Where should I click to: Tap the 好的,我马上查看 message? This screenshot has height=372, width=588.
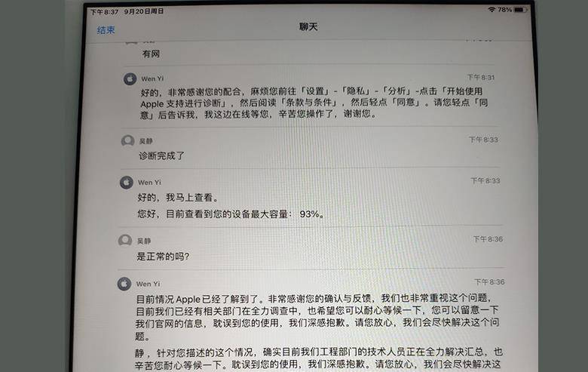(177, 197)
